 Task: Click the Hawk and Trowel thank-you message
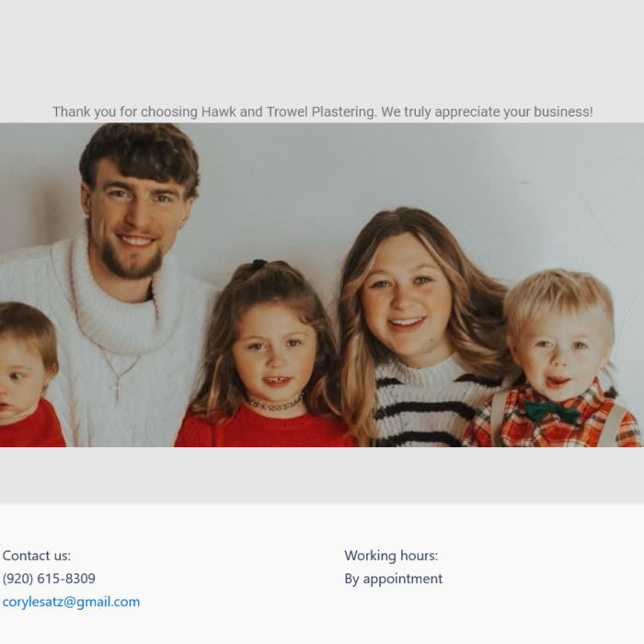[322, 111]
